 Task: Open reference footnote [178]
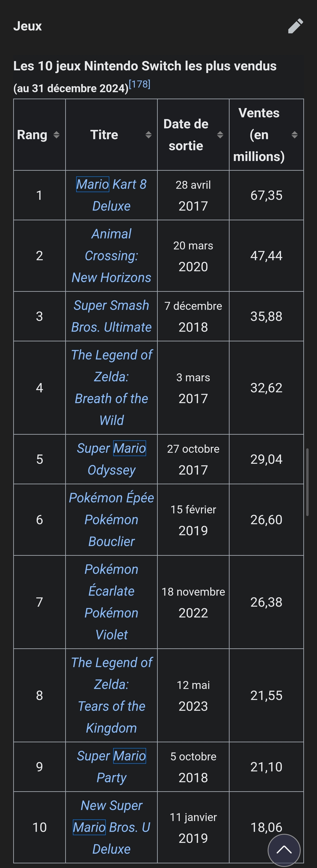pyautogui.click(x=139, y=84)
